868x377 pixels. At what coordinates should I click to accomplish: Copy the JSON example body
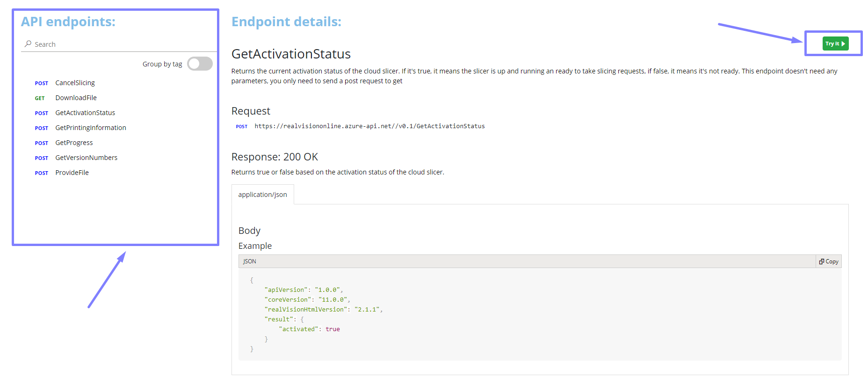pos(829,261)
